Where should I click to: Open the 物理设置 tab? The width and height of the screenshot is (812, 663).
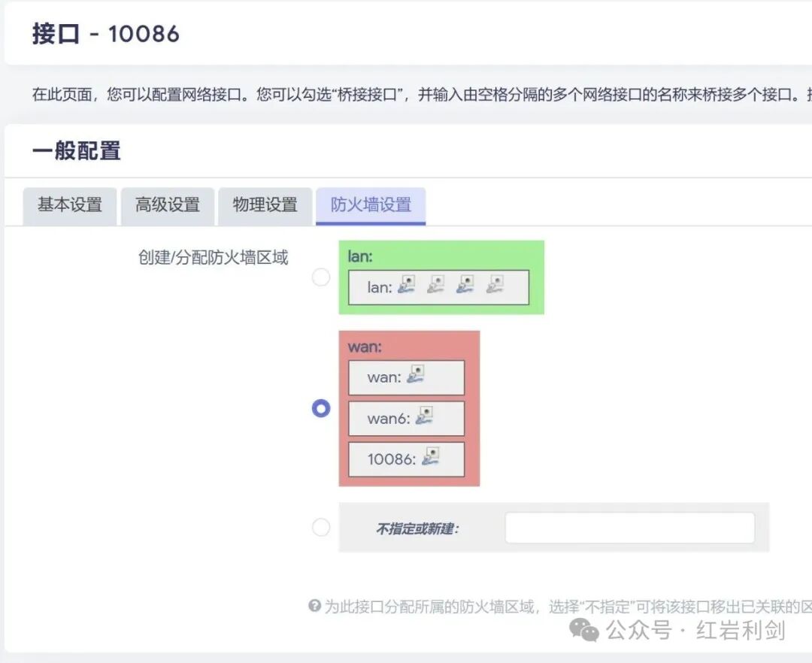tap(265, 205)
